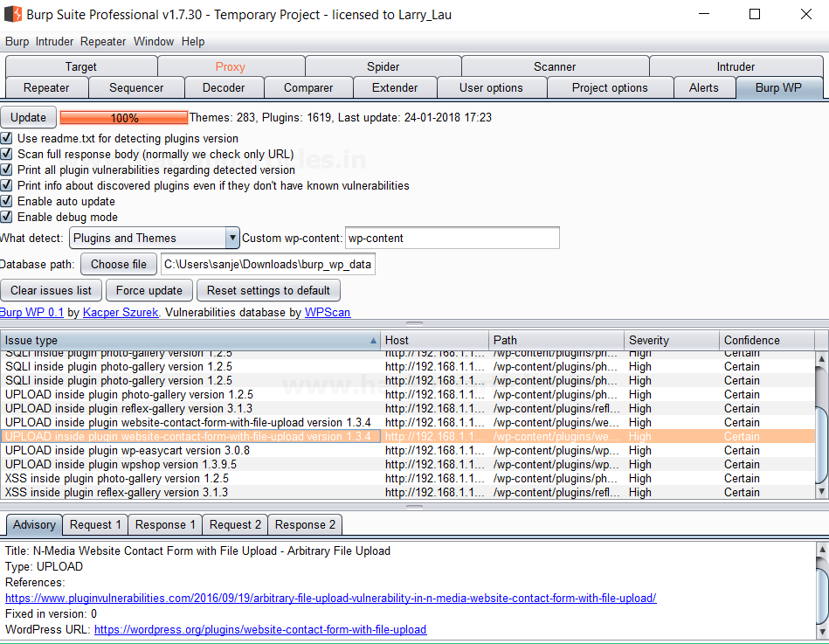The height and width of the screenshot is (644, 829).
Task: Toggle 'Scan full response body' checkbox
Action: point(6,155)
